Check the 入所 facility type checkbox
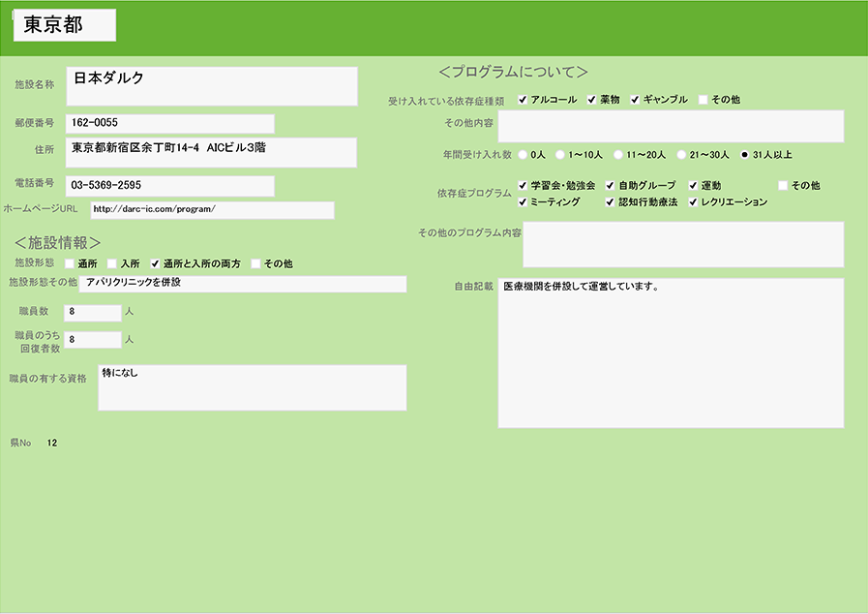 click(x=112, y=263)
